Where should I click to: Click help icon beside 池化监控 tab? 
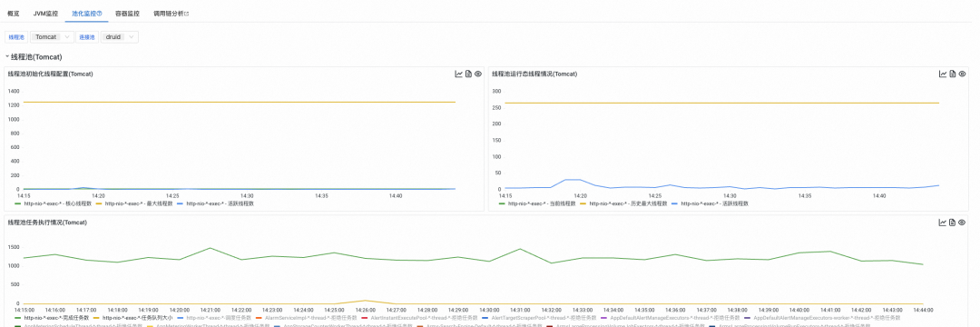pyautogui.click(x=100, y=13)
